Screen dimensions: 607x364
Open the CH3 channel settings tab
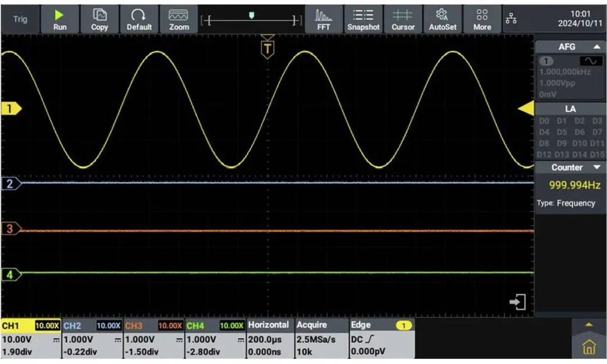point(134,326)
